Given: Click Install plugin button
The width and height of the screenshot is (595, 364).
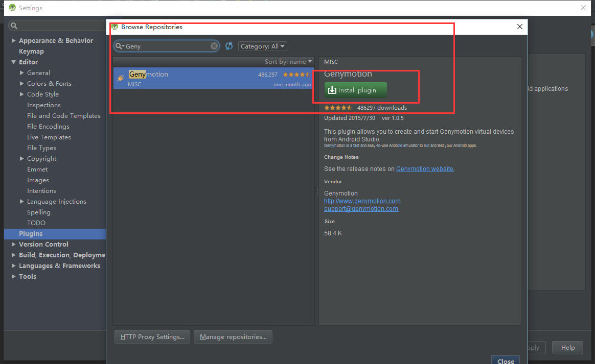Looking at the screenshot, I should [356, 90].
